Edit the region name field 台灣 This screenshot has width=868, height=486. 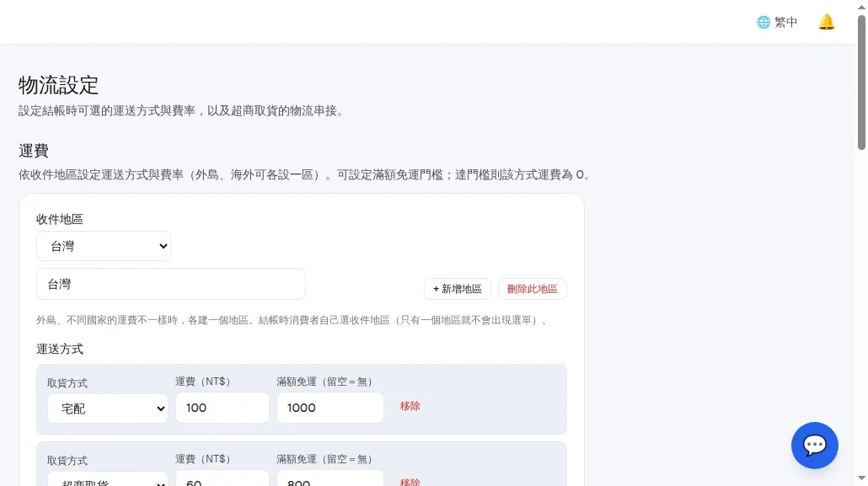(x=170, y=284)
